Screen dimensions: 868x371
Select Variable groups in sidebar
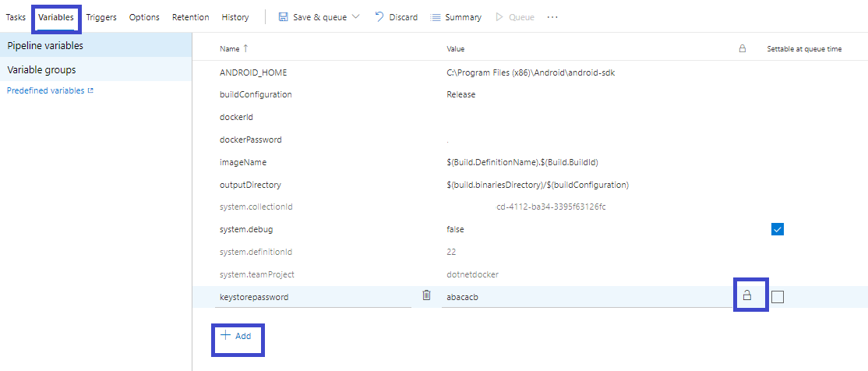click(x=96, y=70)
